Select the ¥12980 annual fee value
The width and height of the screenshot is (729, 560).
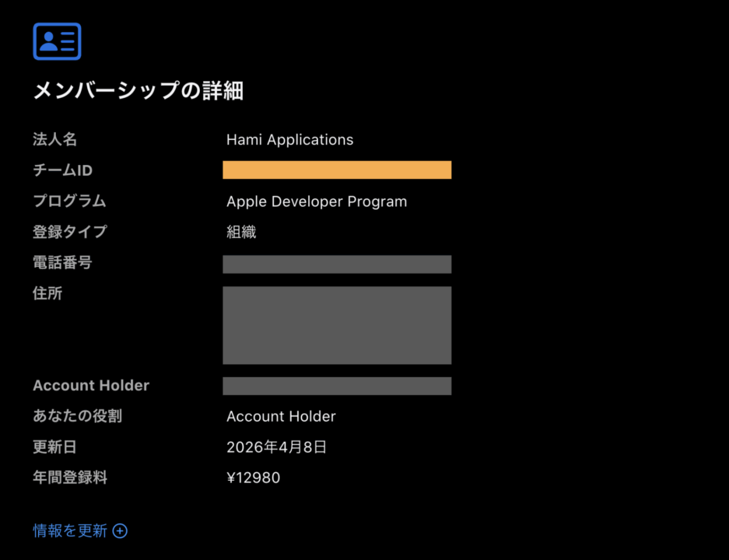pyautogui.click(x=254, y=478)
